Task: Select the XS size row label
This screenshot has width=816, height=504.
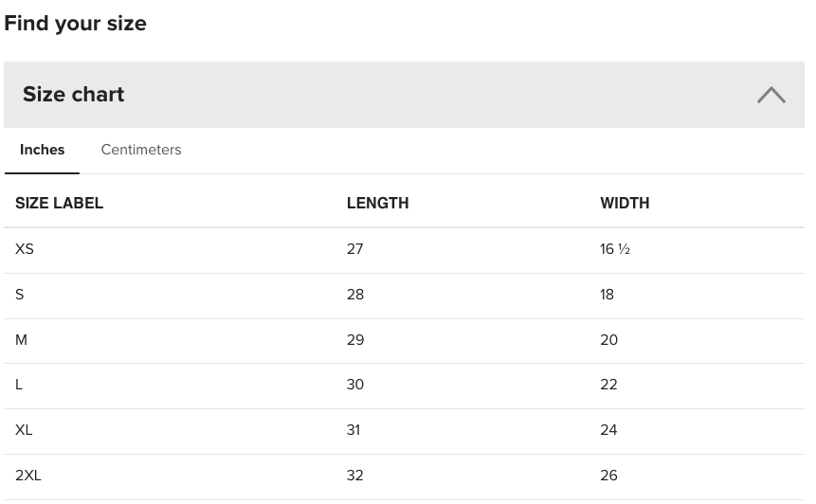Action: coord(25,249)
